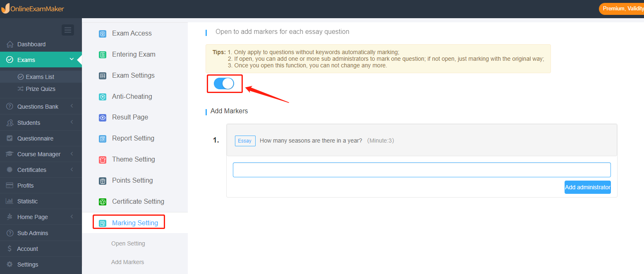Viewport: 644px width, 274px height.
Task: Click the Statistic bar chart icon
Action: tap(10, 201)
